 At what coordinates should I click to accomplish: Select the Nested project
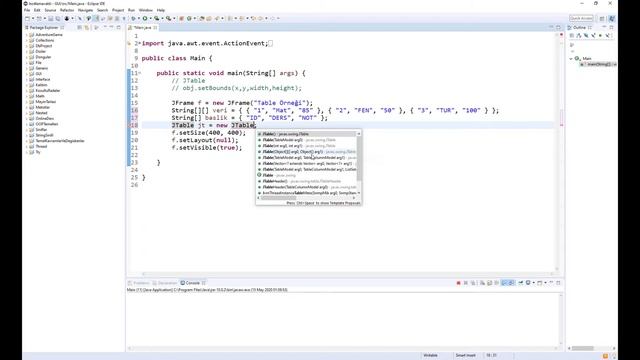[x=41, y=113]
